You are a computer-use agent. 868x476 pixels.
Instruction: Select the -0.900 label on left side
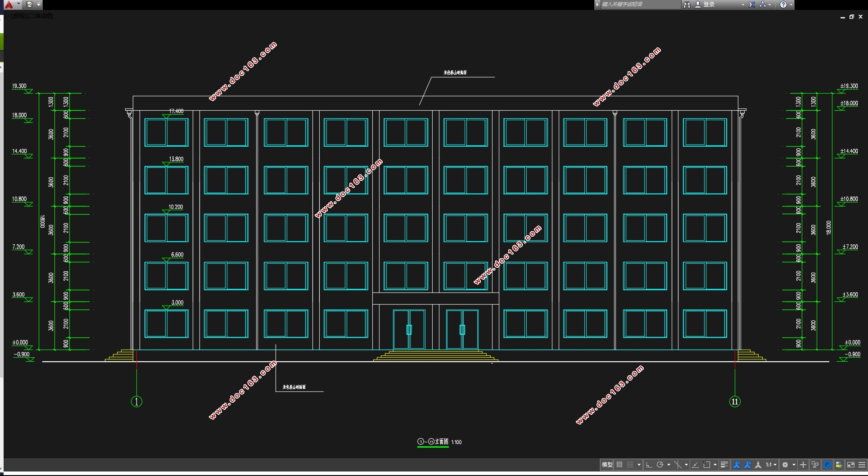[x=22, y=355]
